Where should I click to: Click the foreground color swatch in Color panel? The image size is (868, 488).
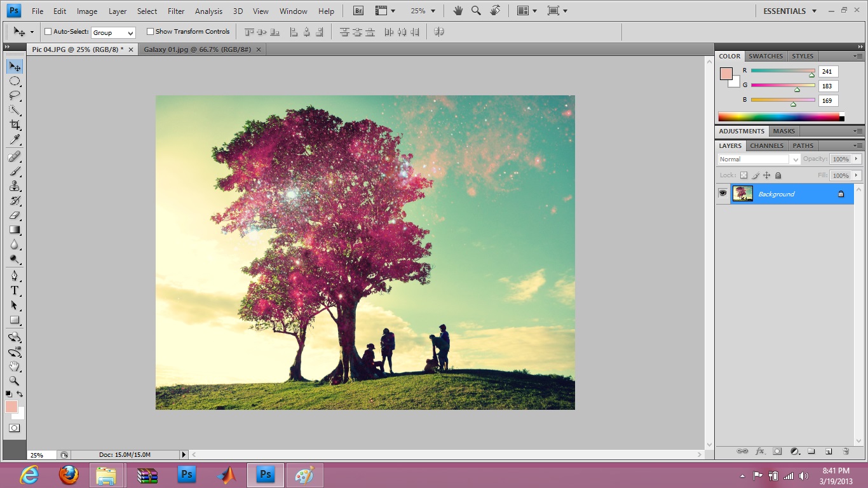[x=726, y=74]
